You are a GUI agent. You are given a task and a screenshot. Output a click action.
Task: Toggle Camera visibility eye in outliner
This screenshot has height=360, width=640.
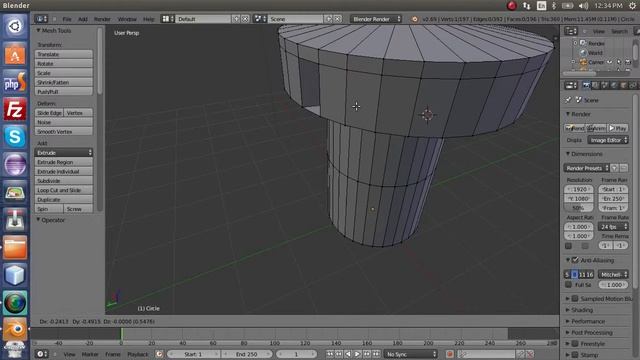click(x=609, y=62)
